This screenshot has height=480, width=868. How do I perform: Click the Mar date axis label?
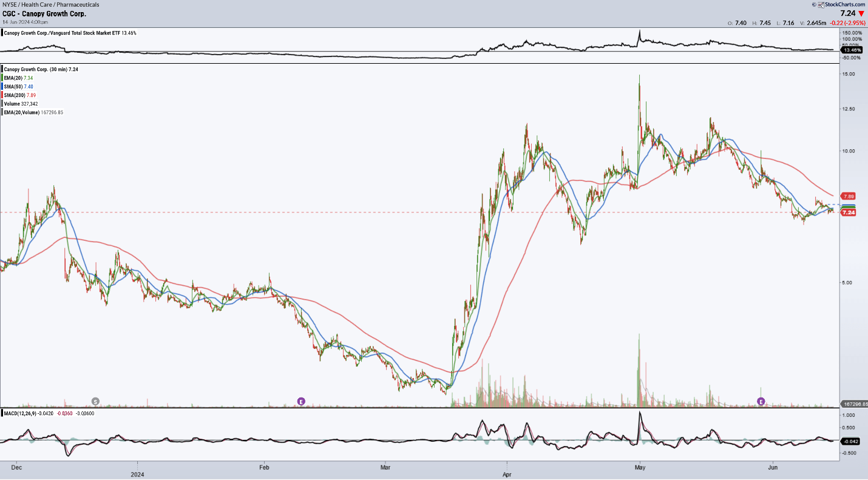(384, 467)
